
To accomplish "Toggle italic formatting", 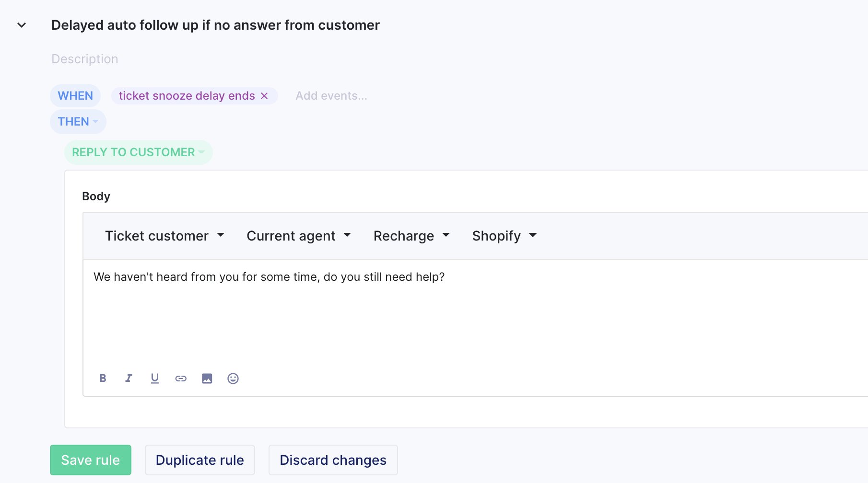I will [x=129, y=379].
